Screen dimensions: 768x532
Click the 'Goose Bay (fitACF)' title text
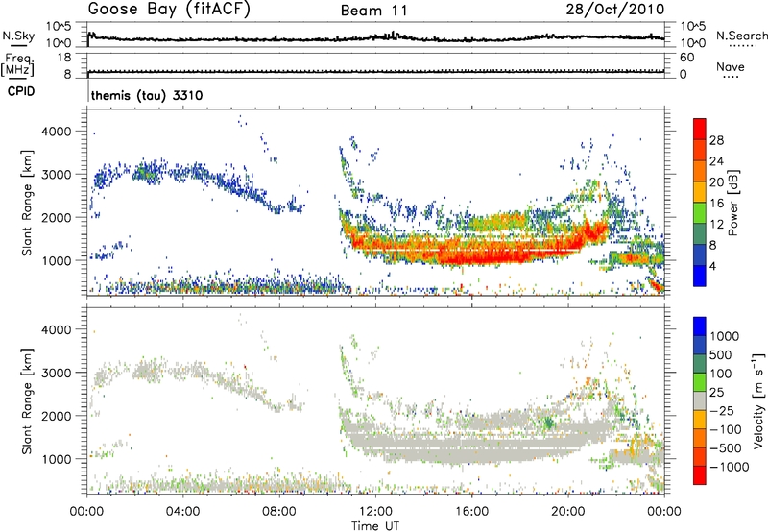(x=169, y=9)
